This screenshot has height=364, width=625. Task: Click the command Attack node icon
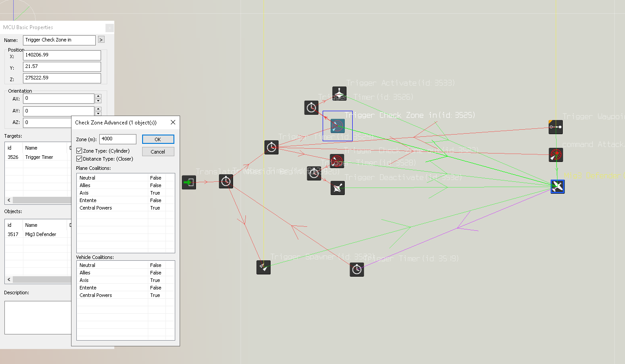click(x=556, y=155)
